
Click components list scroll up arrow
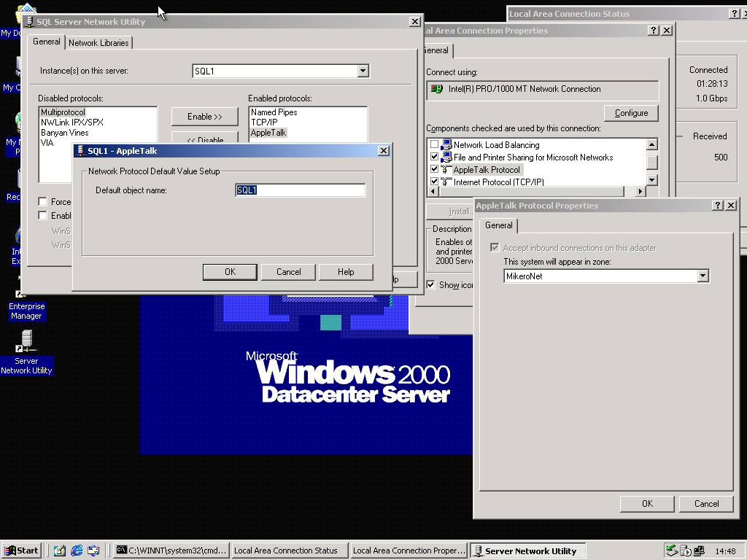pos(651,144)
